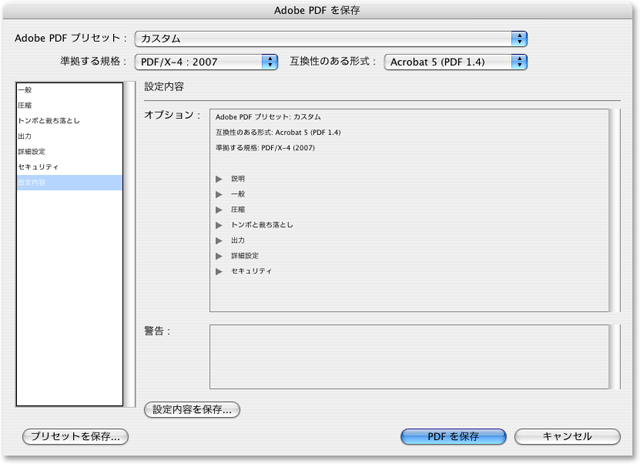Expand the 圧縮 section in options
Viewport: 640px width, 464px height.
(218, 210)
